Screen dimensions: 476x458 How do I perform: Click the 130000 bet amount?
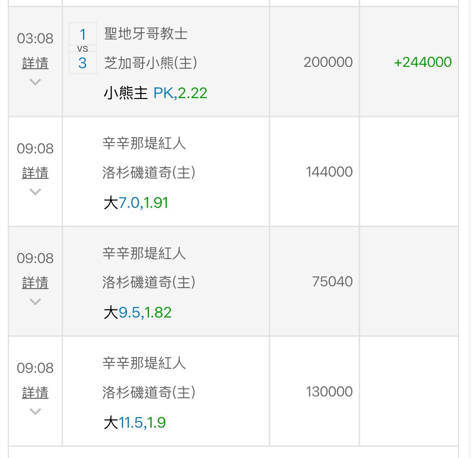point(329,392)
